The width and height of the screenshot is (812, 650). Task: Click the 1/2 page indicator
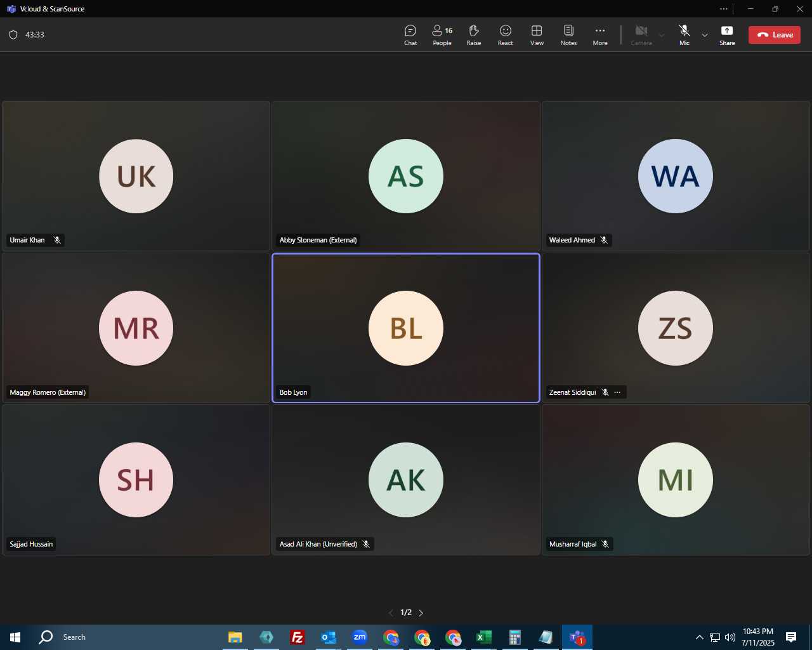click(x=406, y=613)
